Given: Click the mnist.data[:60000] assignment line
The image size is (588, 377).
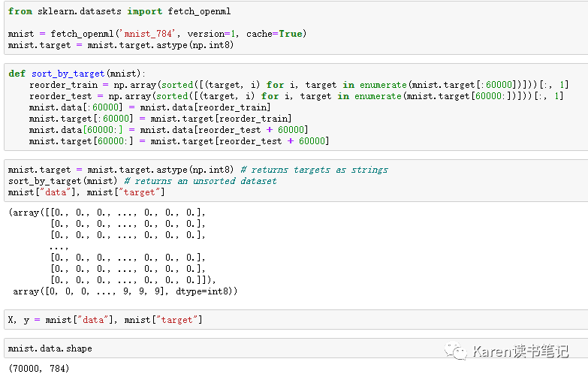Looking at the screenshot, I should coord(149,107).
